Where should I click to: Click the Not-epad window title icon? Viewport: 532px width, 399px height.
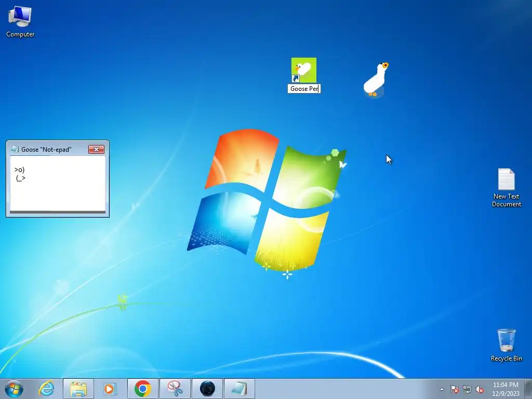pos(15,149)
